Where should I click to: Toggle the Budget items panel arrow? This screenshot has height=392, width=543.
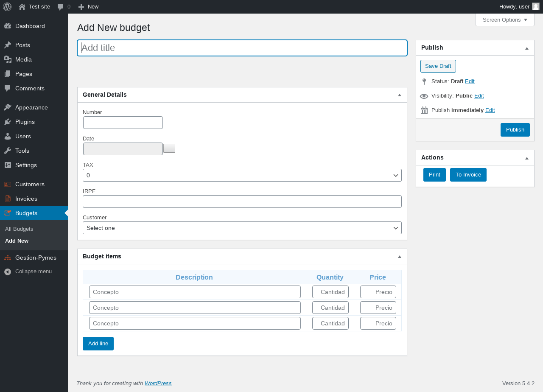pyautogui.click(x=399, y=257)
